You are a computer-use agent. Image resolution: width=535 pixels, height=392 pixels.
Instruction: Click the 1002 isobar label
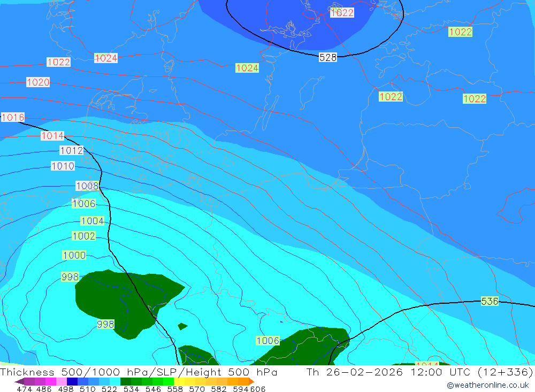(83, 236)
